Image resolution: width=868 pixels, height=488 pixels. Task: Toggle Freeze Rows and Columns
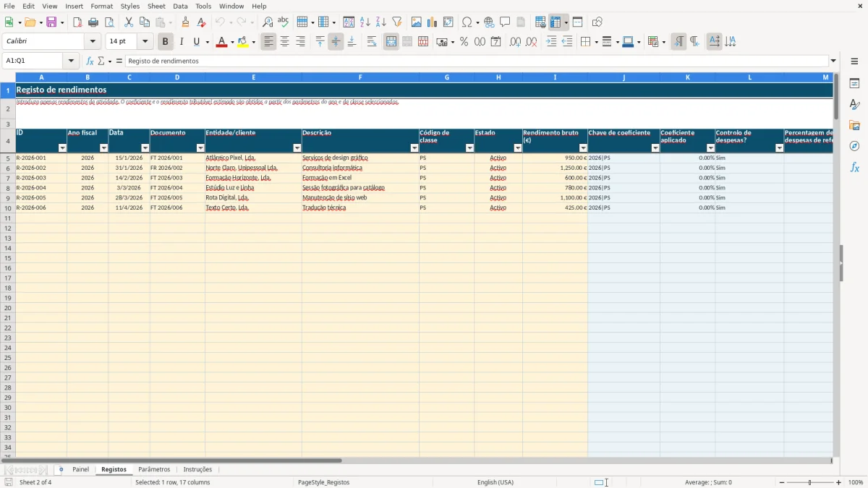556,22
